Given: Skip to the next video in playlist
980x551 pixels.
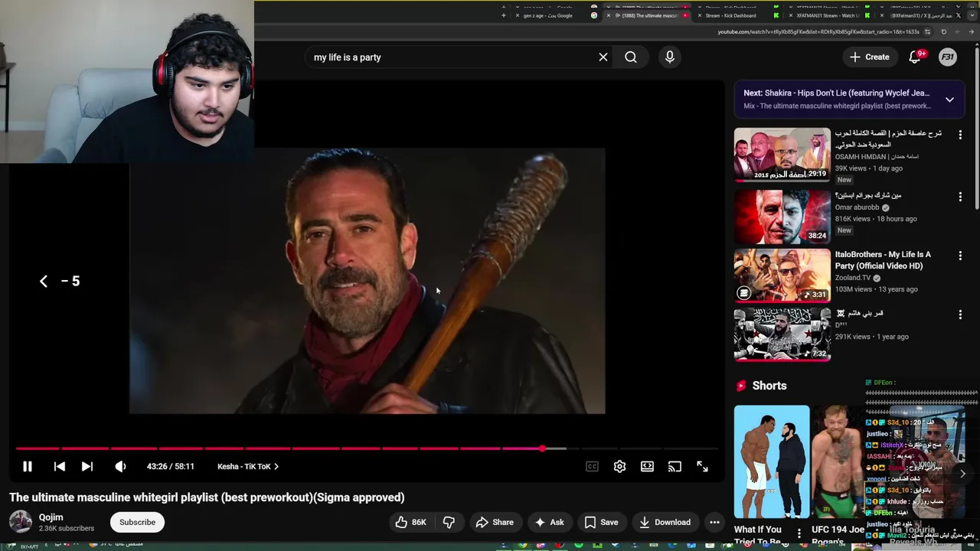Looking at the screenshot, I should click(x=87, y=466).
